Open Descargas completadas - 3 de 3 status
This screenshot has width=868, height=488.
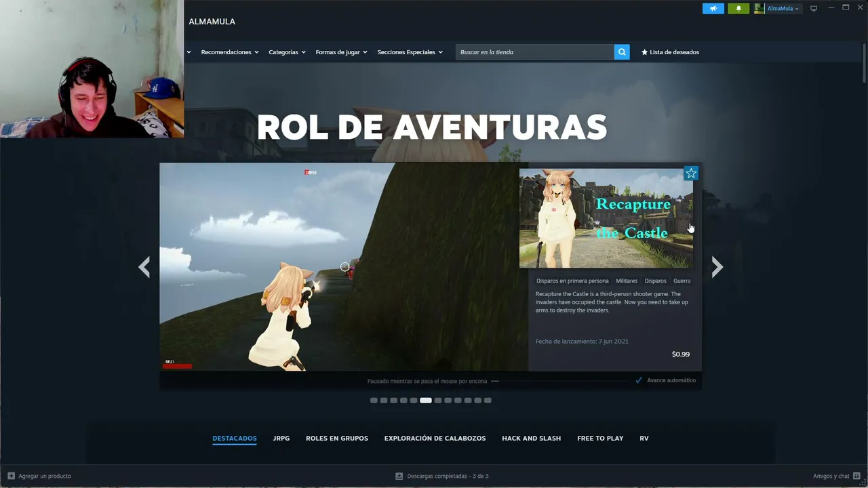448,476
